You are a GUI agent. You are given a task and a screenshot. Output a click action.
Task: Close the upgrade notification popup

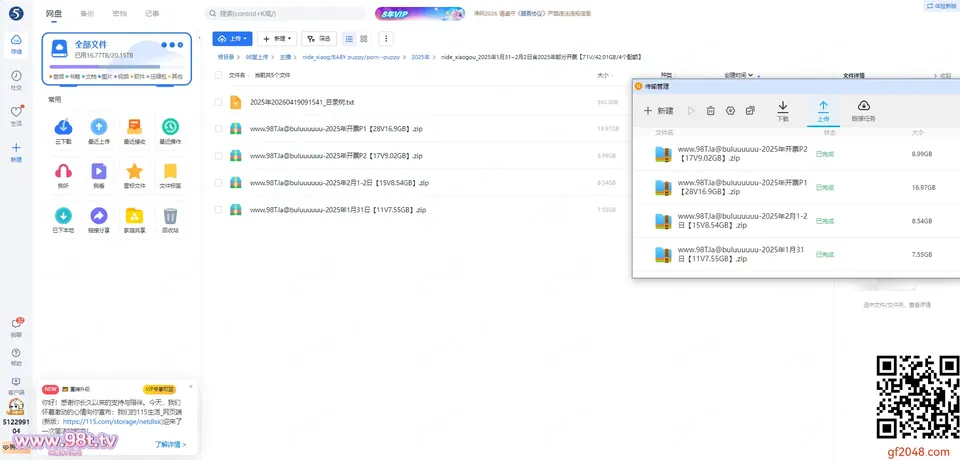click(190, 386)
